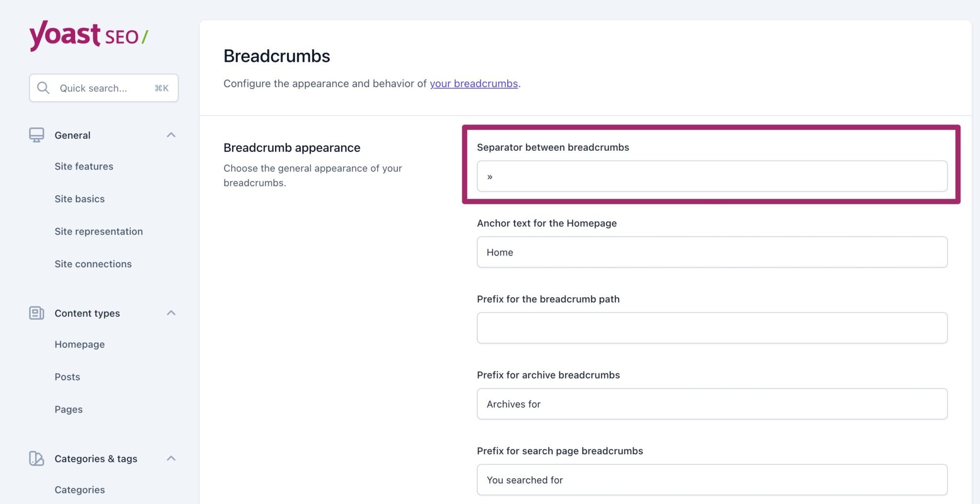Edit the Home anchor text field
The height and width of the screenshot is (504, 980).
click(712, 252)
